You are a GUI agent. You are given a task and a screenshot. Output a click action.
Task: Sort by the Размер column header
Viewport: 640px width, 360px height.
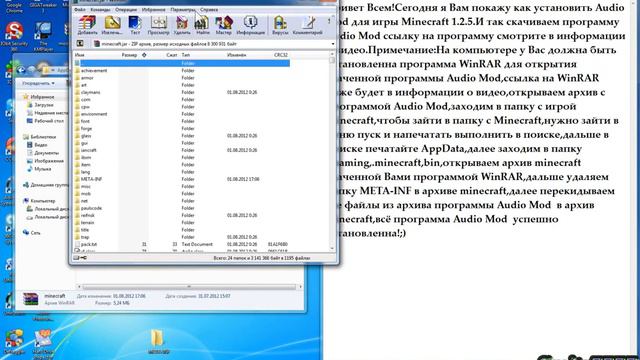[129, 55]
